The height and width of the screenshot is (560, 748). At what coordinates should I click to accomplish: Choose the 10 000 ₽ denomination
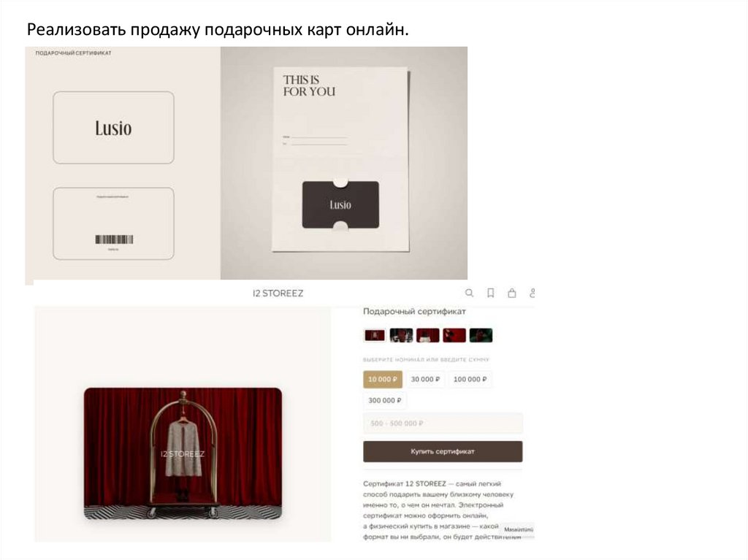pos(383,379)
